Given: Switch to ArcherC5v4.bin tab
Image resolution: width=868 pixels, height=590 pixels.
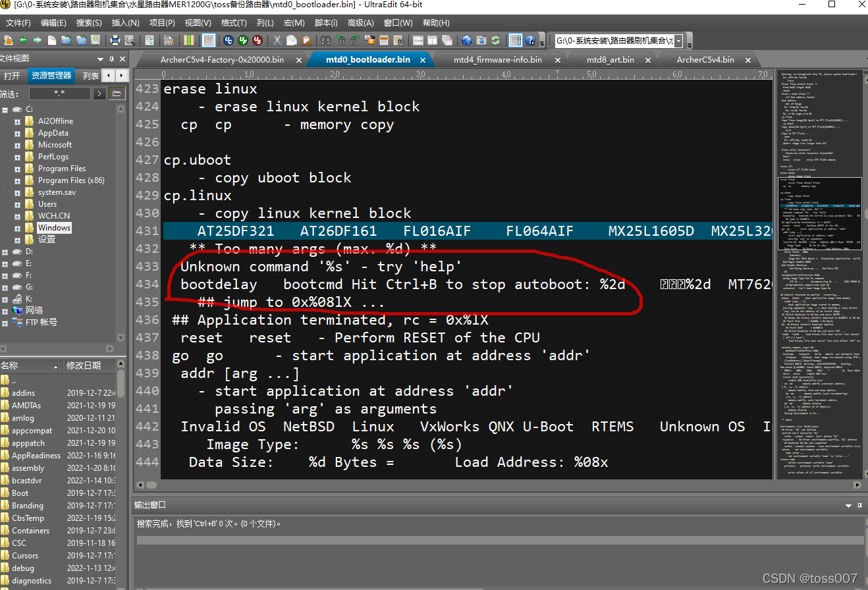Looking at the screenshot, I should tap(705, 59).
